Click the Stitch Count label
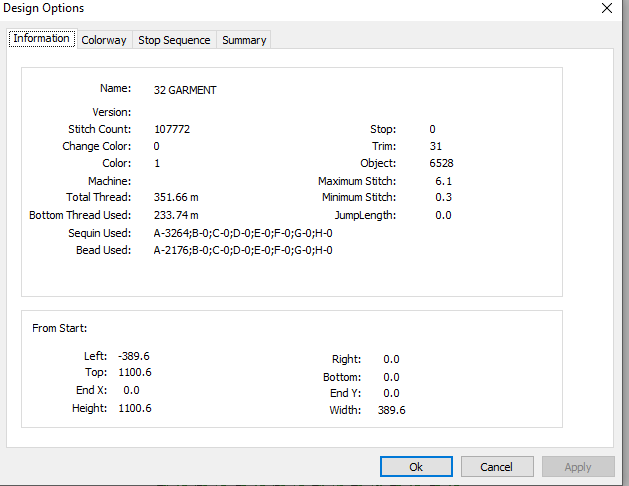This screenshot has width=629, height=486. [x=99, y=129]
